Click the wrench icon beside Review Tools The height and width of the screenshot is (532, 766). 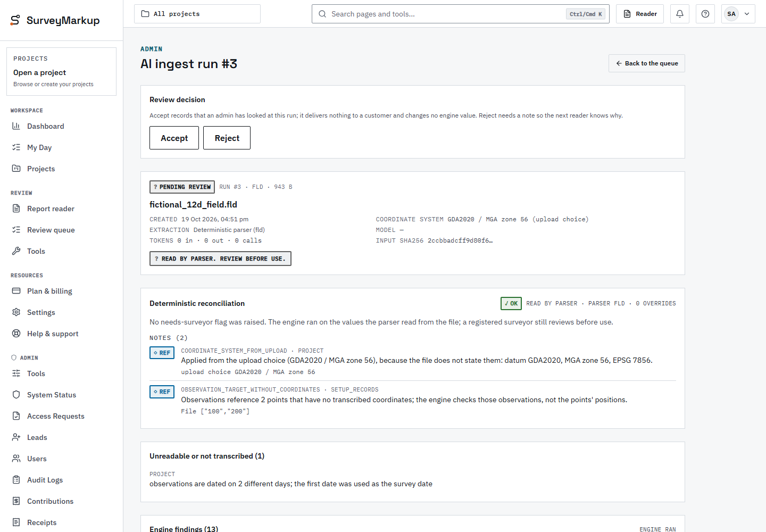16,251
